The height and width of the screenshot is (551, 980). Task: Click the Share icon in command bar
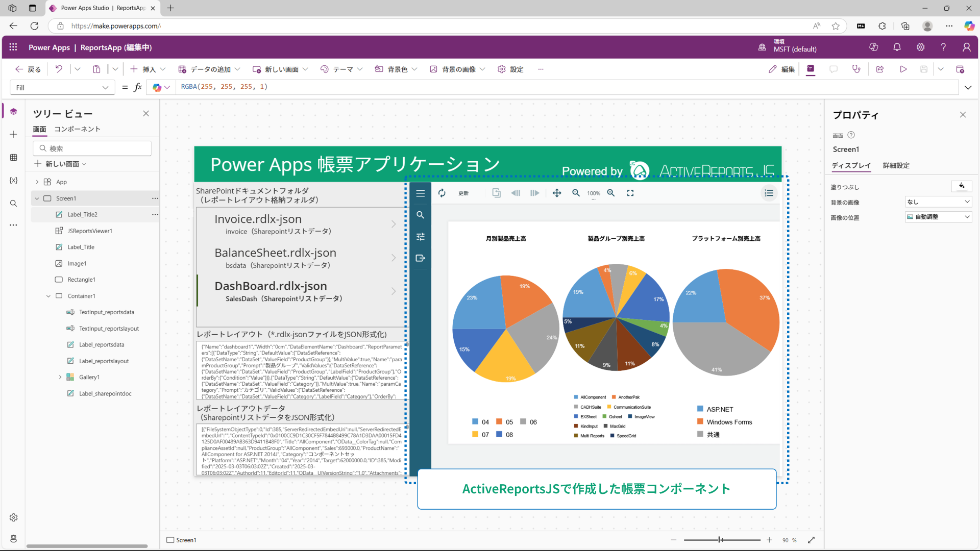tap(880, 69)
